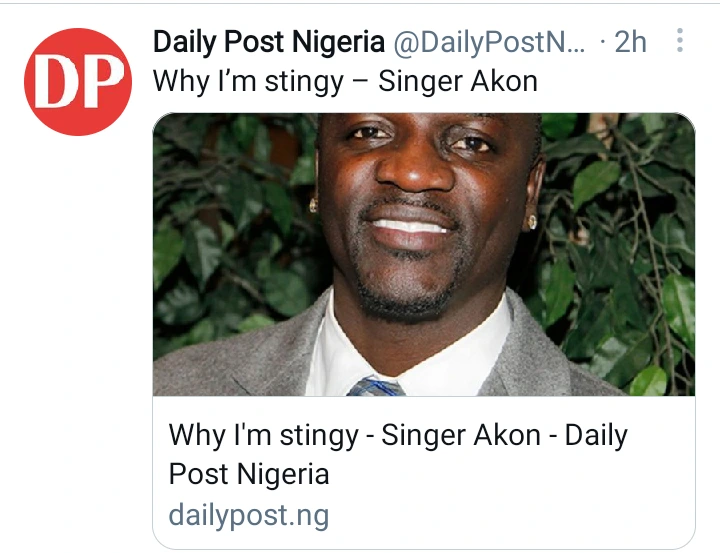Click the blue striped tie in the photo
The image size is (720, 553).
pos(373,386)
